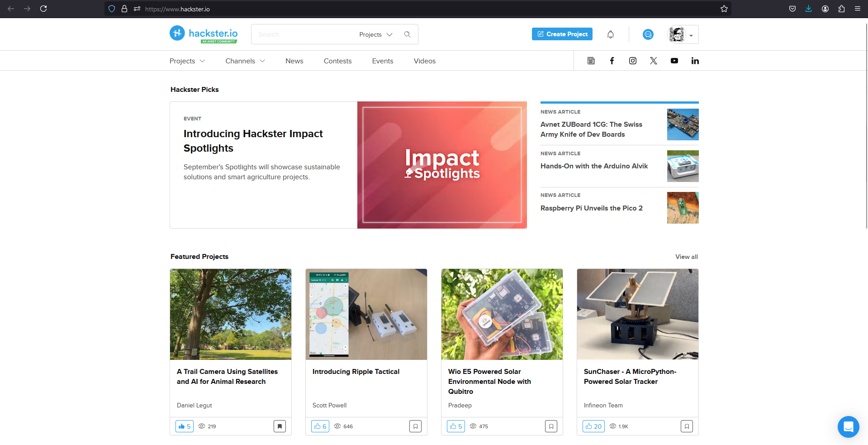This screenshot has width=868, height=445.
Task: Open the Pico 2 article thumbnail
Action: (x=683, y=208)
